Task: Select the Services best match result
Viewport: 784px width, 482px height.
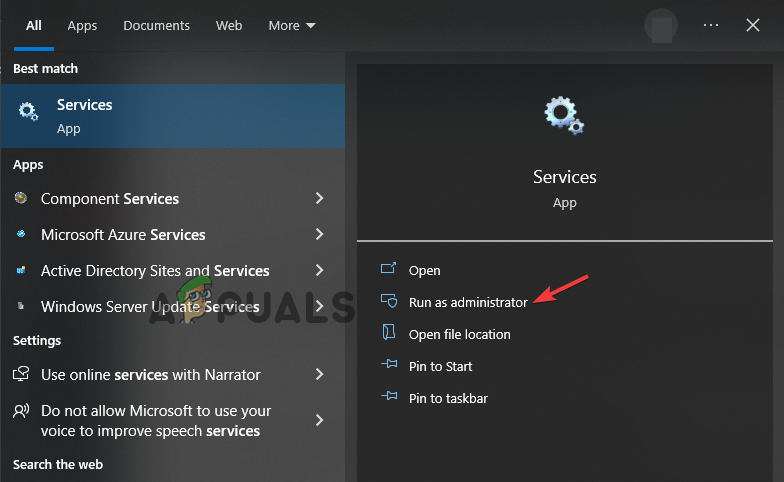Action: pos(172,116)
